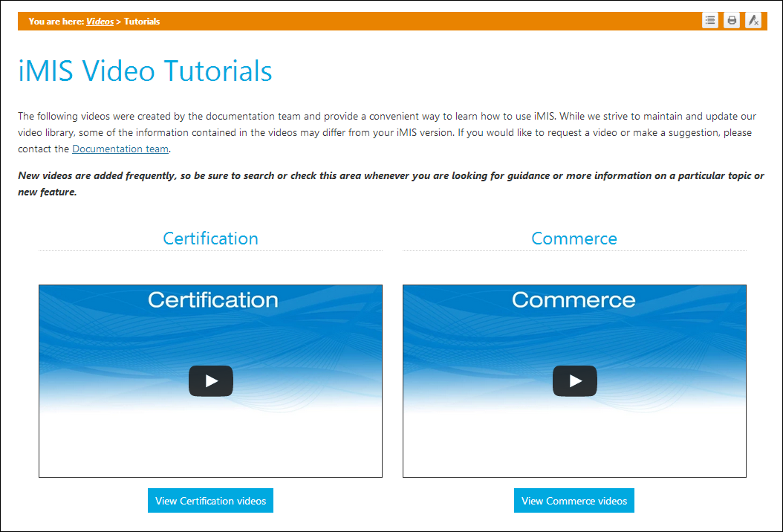Click the Commerce section heading
Image resolution: width=783 pixels, height=532 pixels.
[574, 239]
